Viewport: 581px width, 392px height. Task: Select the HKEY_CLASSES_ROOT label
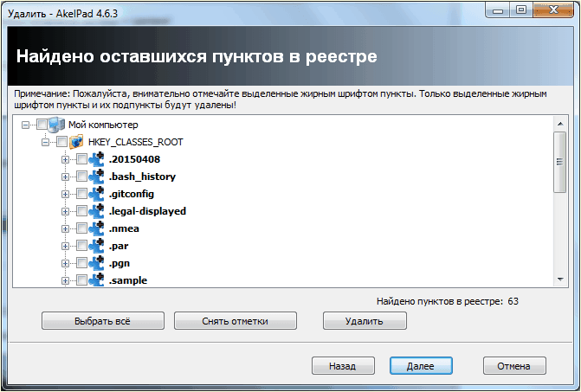point(136,142)
